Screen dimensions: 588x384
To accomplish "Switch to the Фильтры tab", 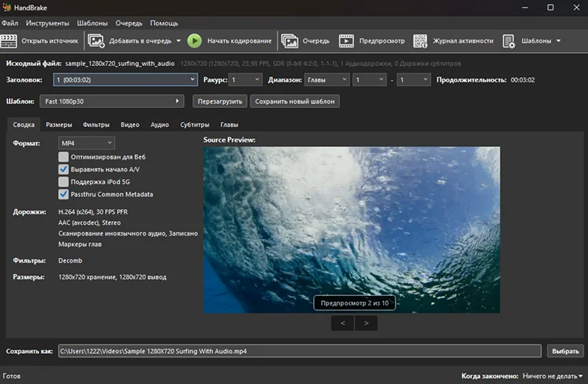I will coord(96,125).
